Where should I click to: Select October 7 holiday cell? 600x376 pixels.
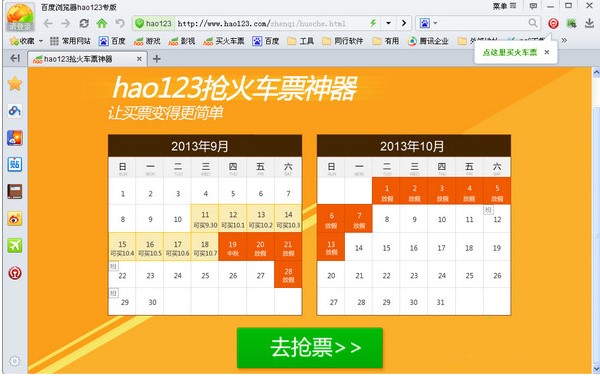click(359, 219)
